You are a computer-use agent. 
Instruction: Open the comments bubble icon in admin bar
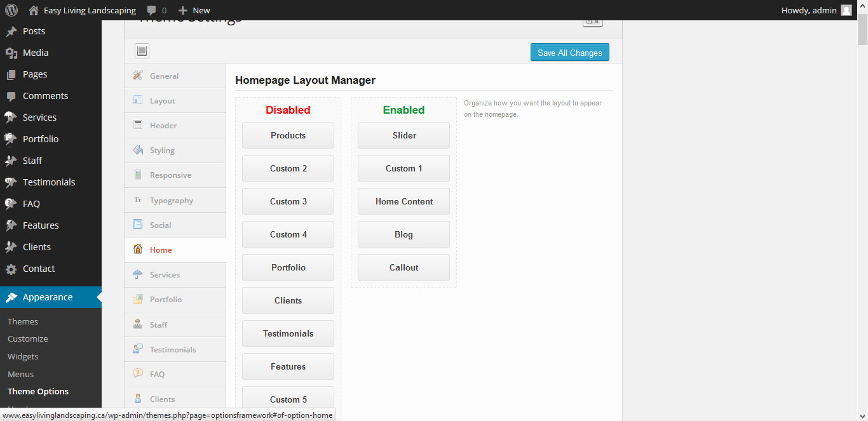pyautogui.click(x=152, y=10)
